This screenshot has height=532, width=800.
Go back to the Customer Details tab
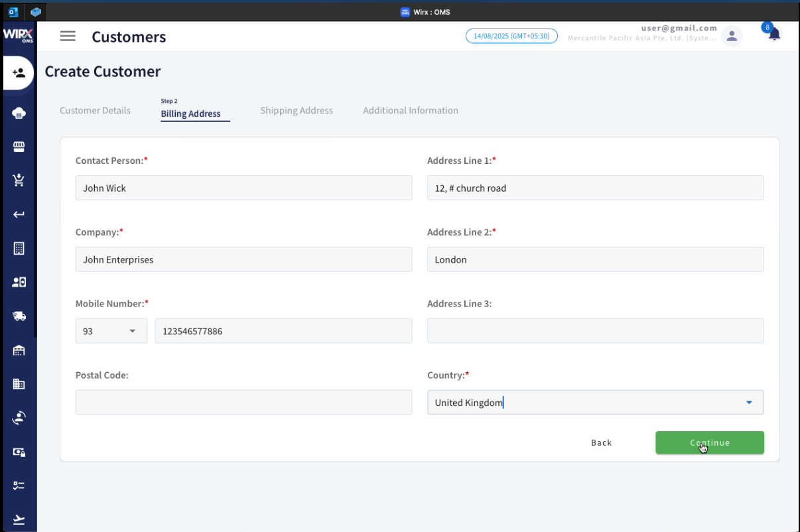click(95, 110)
